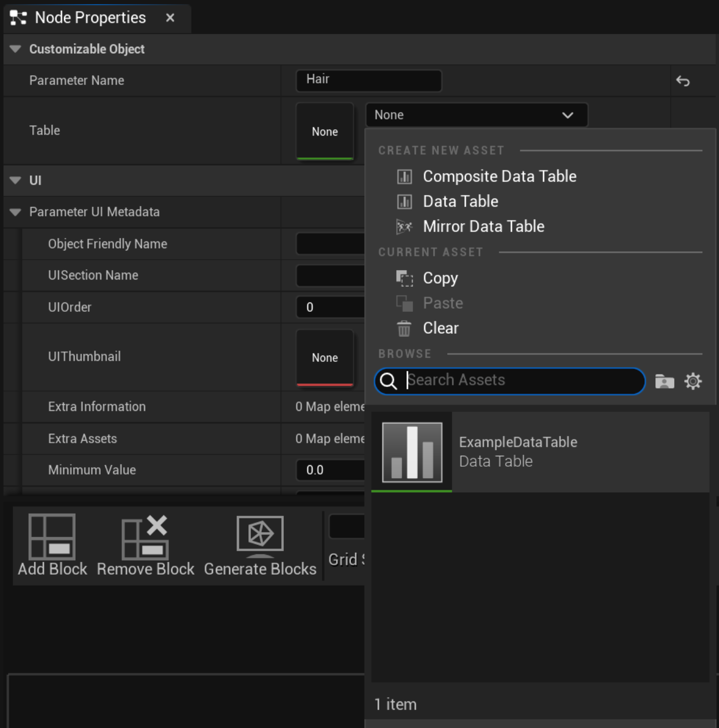
Task: Click the search magnifier icon
Action: [x=388, y=381]
